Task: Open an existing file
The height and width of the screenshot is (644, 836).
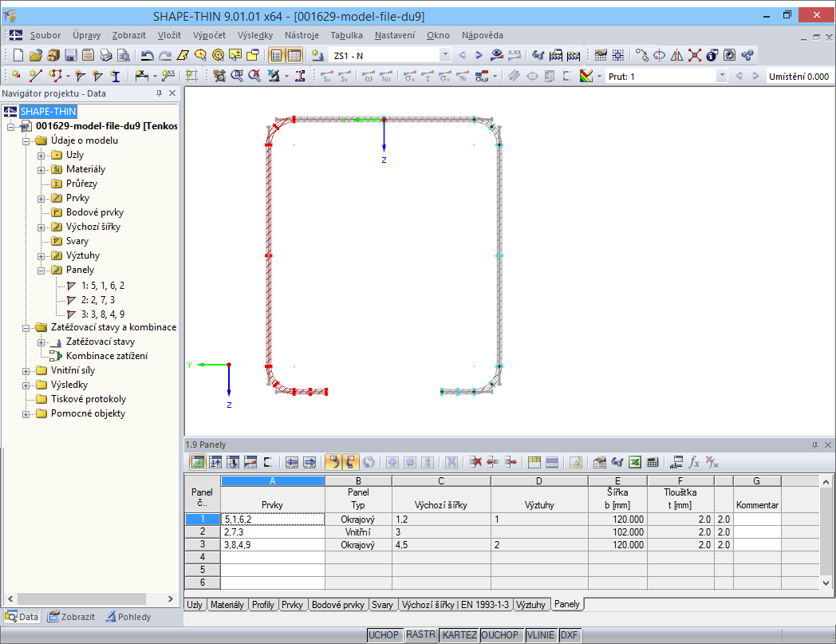Action: click(36, 55)
